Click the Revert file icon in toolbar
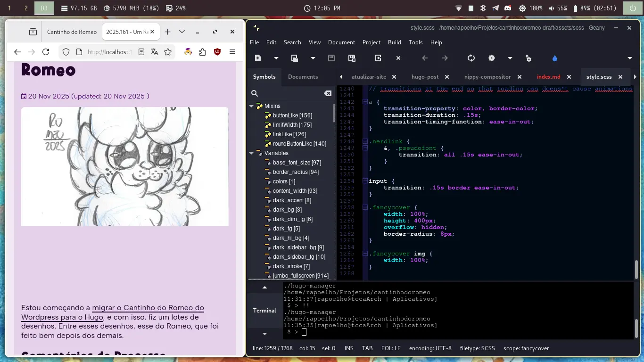 [x=378, y=58]
